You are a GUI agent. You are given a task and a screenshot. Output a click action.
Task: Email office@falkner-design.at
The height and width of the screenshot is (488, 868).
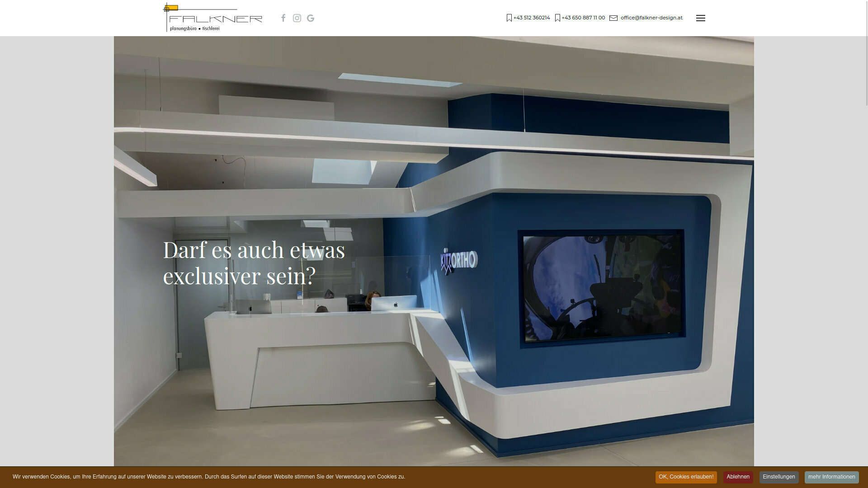point(651,18)
